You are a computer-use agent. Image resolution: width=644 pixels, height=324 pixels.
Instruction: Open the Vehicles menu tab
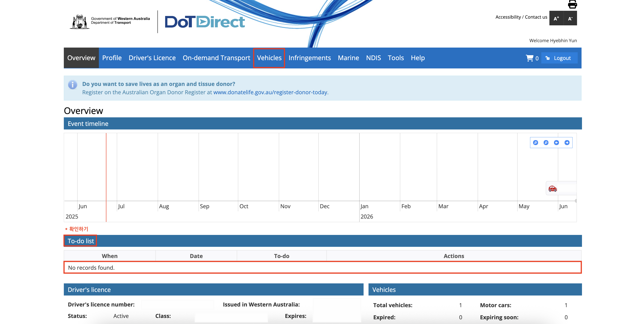tap(269, 58)
